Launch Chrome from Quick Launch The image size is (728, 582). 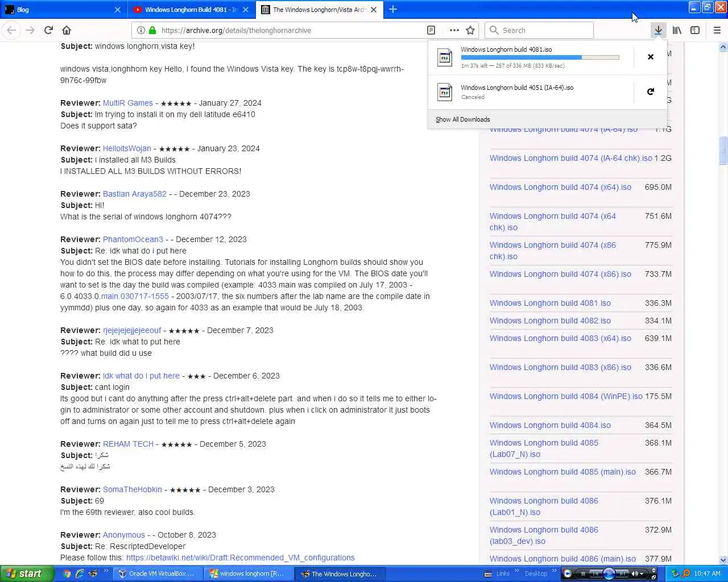point(67,573)
